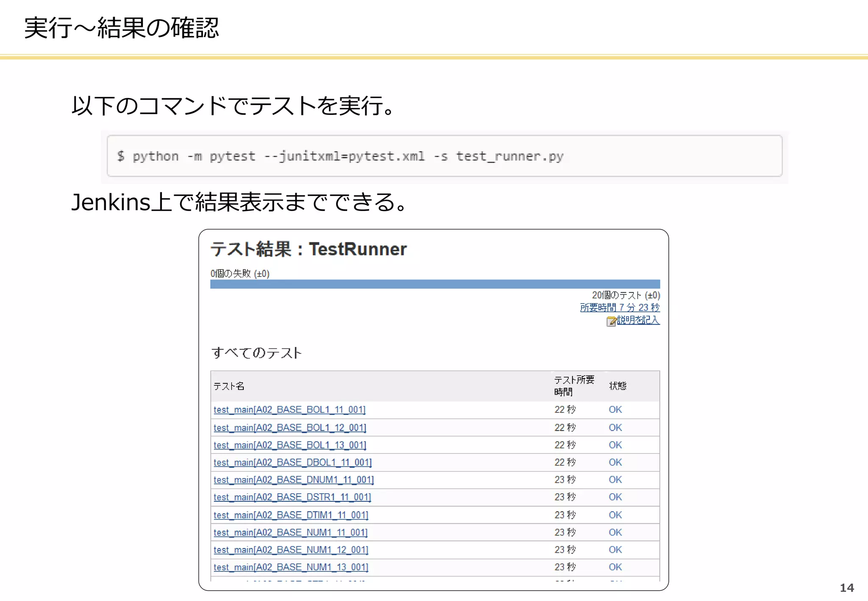Open test_main[A02_BASE_DSTR1_11_001] result
Screen dimensions: 868x601
click(292, 497)
